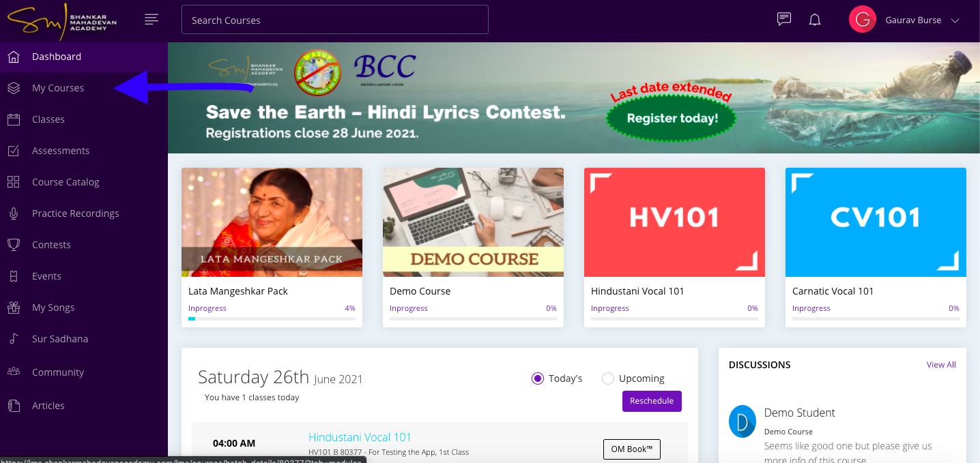Screen dimensions: 980x463
Task: Select the Today's radio button
Action: pyautogui.click(x=538, y=378)
